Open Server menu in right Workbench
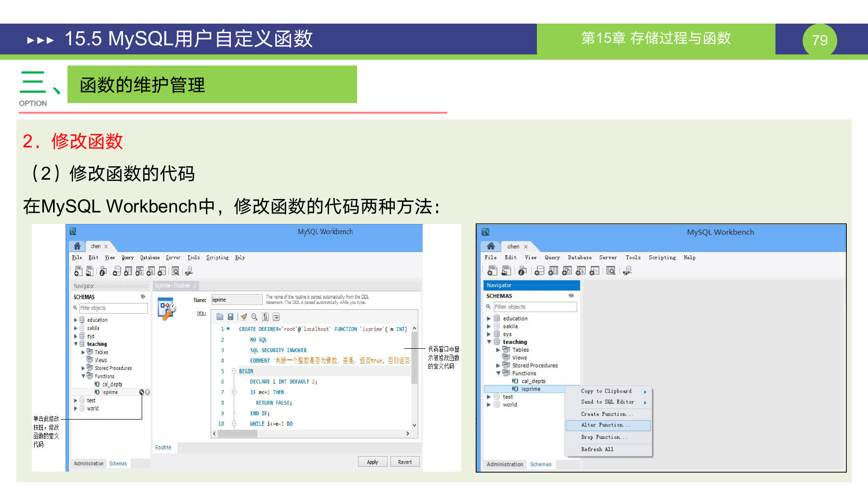868x488 pixels. (x=608, y=258)
